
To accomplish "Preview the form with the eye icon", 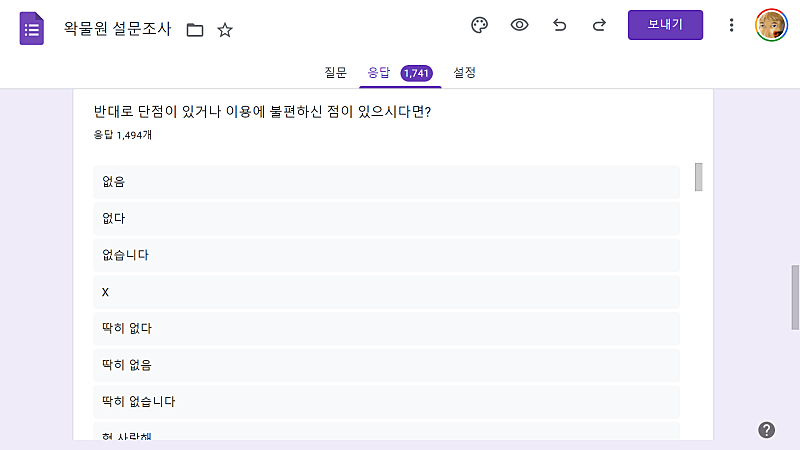I will click(519, 25).
